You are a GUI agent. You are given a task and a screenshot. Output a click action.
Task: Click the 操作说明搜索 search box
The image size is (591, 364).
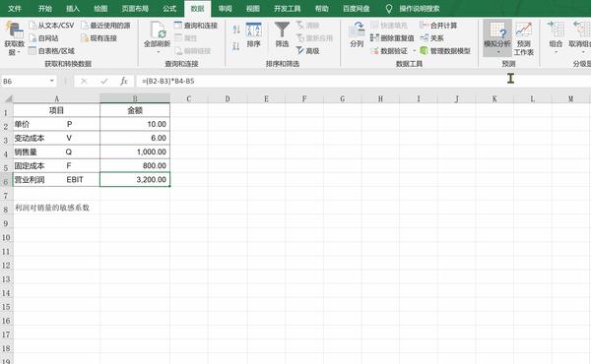(x=420, y=8)
